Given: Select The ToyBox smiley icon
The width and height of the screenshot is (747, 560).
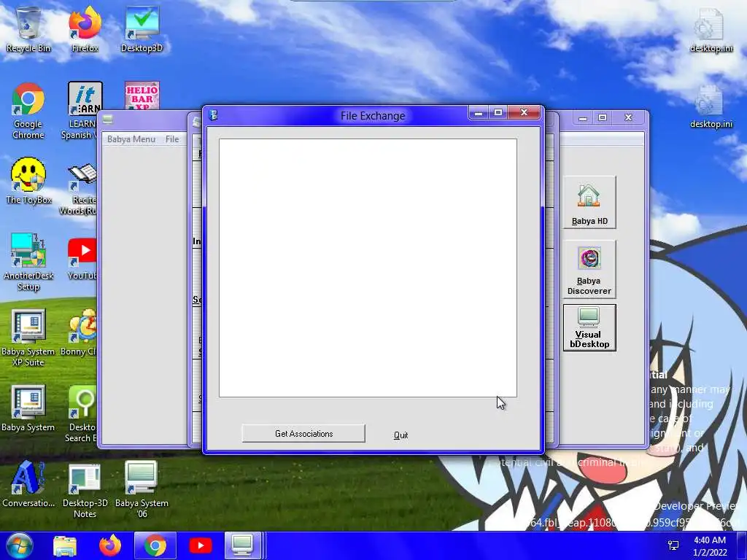Looking at the screenshot, I should 28,181.
